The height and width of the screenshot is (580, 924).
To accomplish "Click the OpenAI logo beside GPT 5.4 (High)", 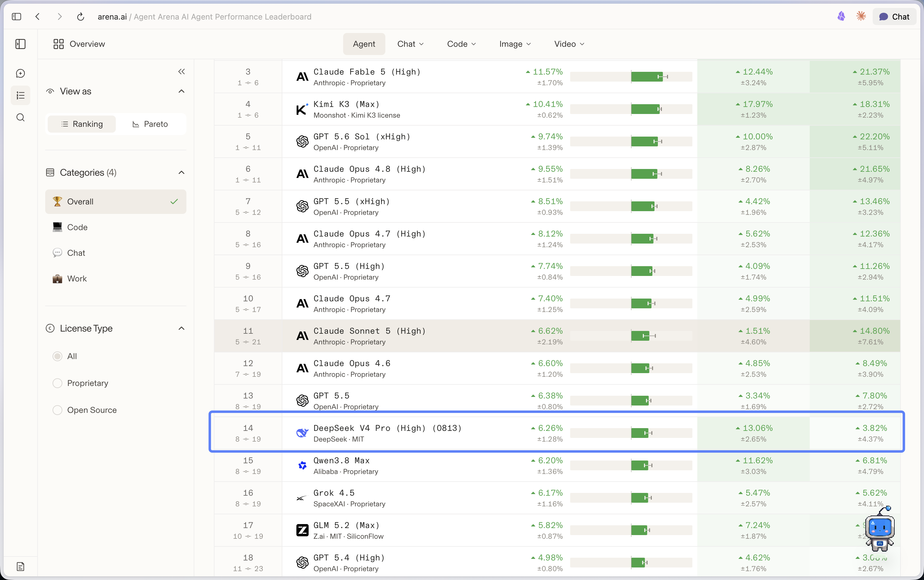I will click(x=302, y=563).
